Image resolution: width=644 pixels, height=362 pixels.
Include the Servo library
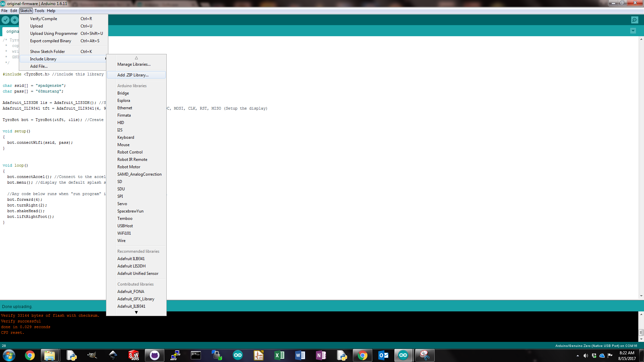[x=122, y=204]
